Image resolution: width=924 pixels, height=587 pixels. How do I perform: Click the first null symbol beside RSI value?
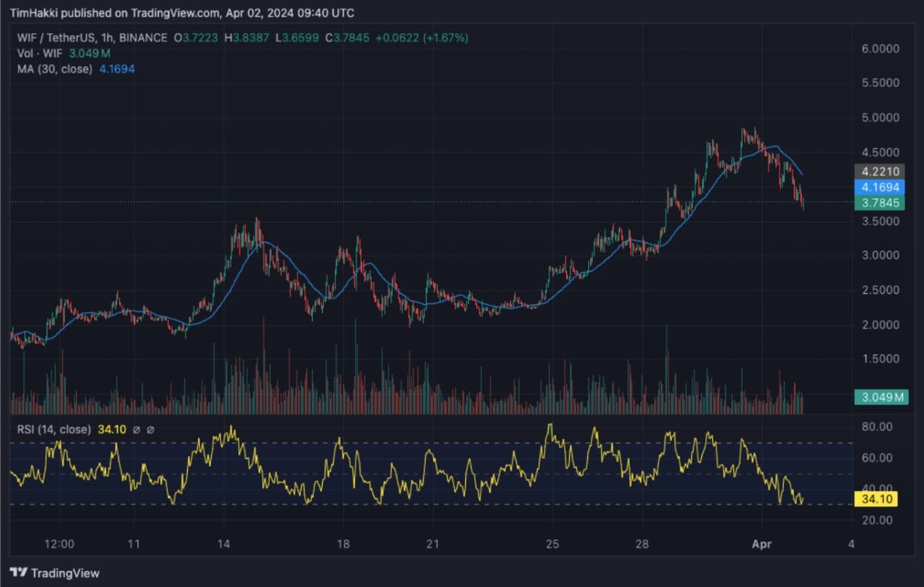tap(136, 430)
